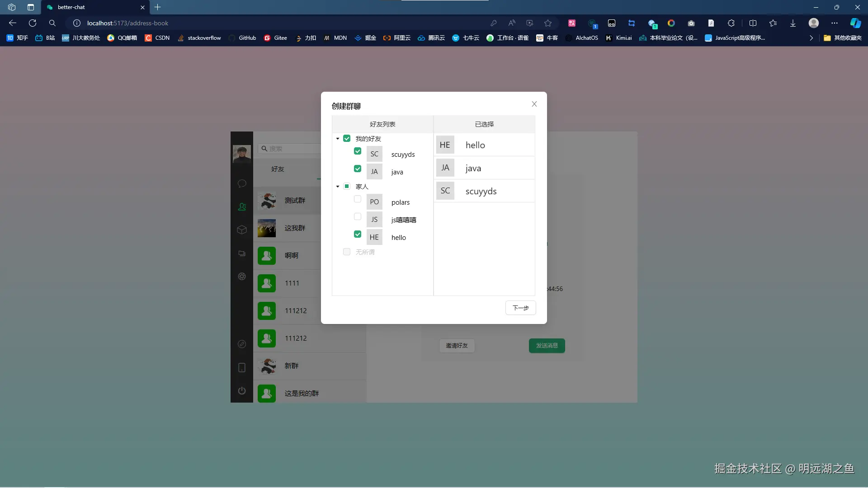Click the mobile phone icon in sidebar
This screenshot has height=488, width=868.
(x=242, y=367)
